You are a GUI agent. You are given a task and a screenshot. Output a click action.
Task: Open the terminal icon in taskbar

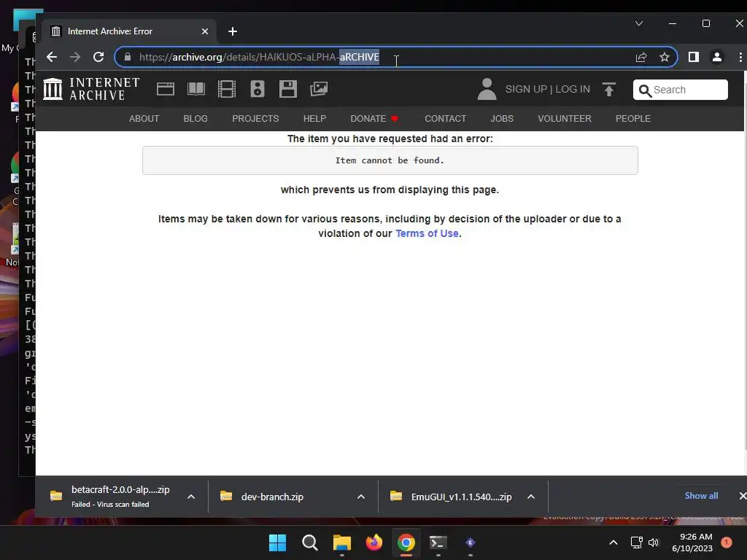438,542
